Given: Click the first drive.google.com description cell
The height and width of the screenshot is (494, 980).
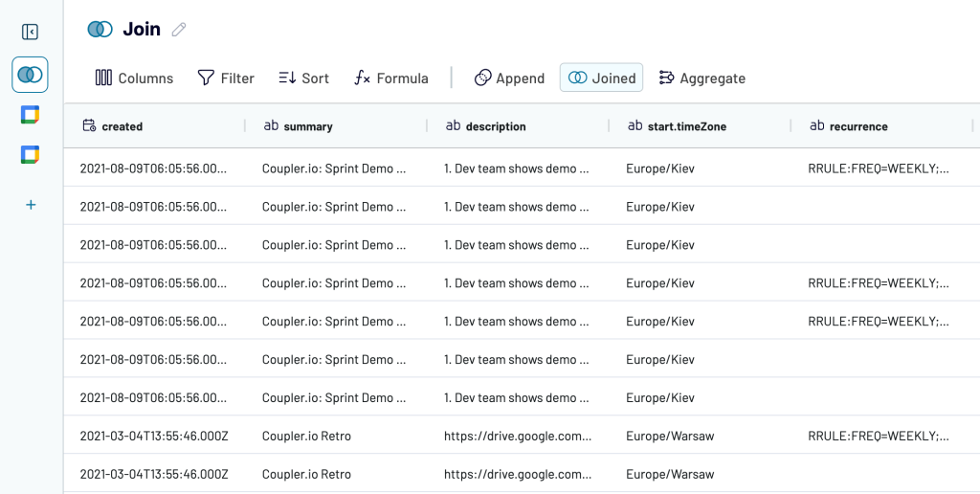Looking at the screenshot, I should (x=518, y=436).
